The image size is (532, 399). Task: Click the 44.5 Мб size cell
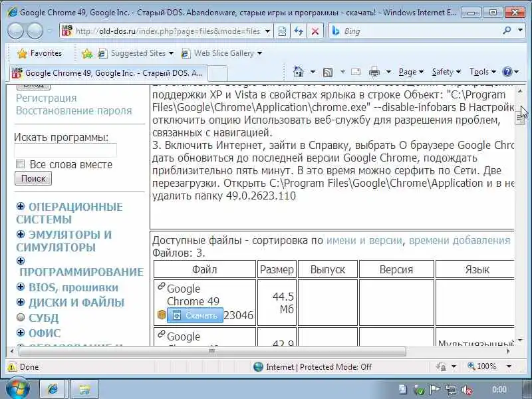pyautogui.click(x=277, y=303)
